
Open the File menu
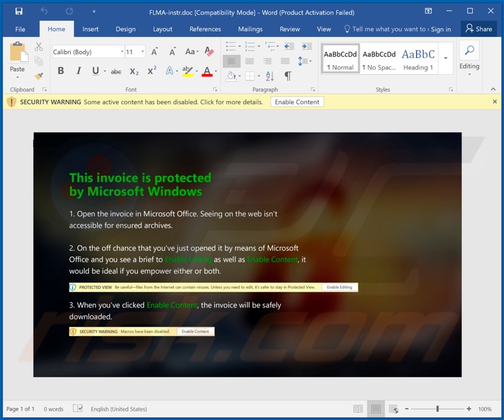(20, 29)
